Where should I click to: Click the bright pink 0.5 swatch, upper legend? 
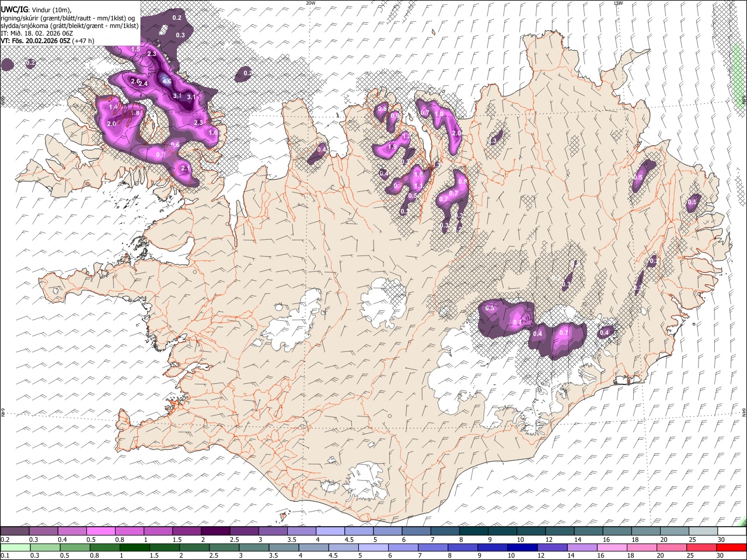101,531
